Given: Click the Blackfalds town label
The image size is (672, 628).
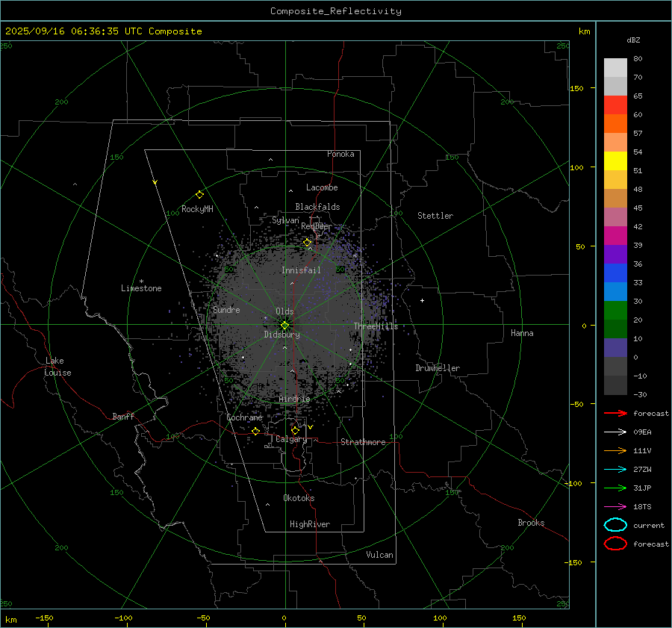Looking at the screenshot, I should (317, 207).
